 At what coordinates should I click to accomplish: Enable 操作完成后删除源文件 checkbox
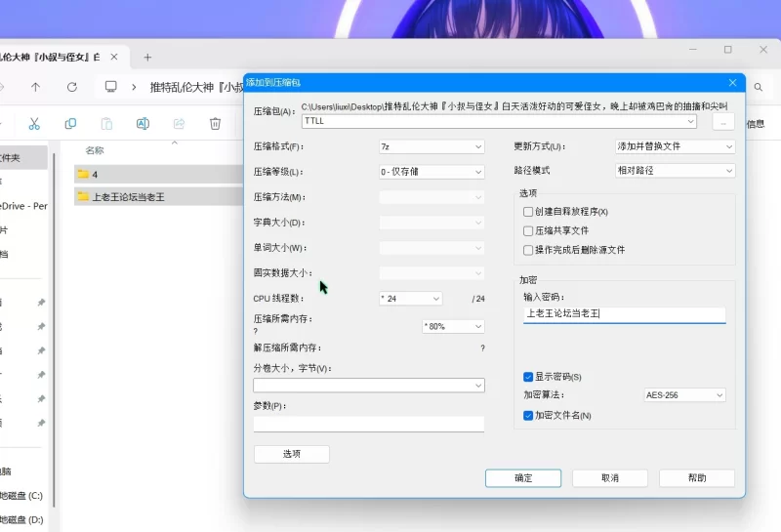pyautogui.click(x=528, y=250)
